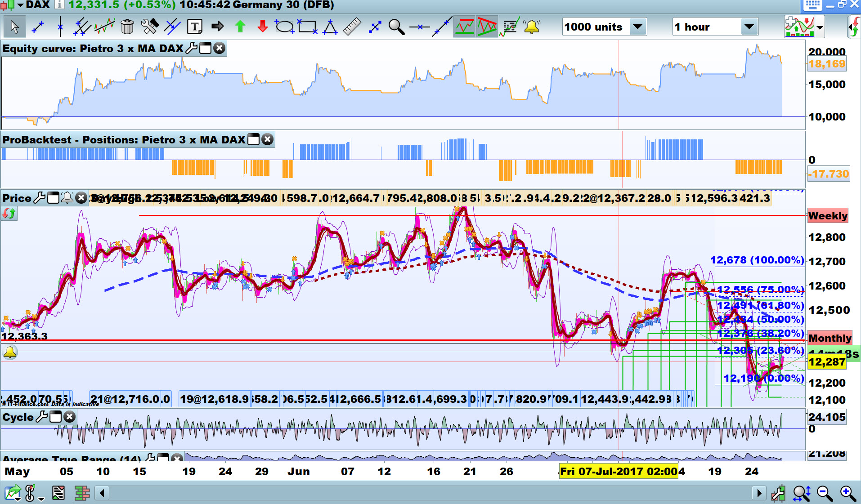Expand the indicator button dropdown arrow

click(x=820, y=27)
